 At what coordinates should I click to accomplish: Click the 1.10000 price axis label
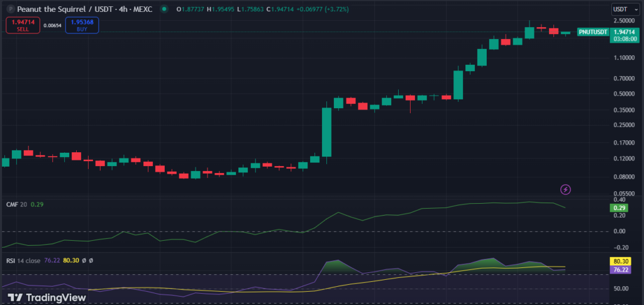click(624, 58)
